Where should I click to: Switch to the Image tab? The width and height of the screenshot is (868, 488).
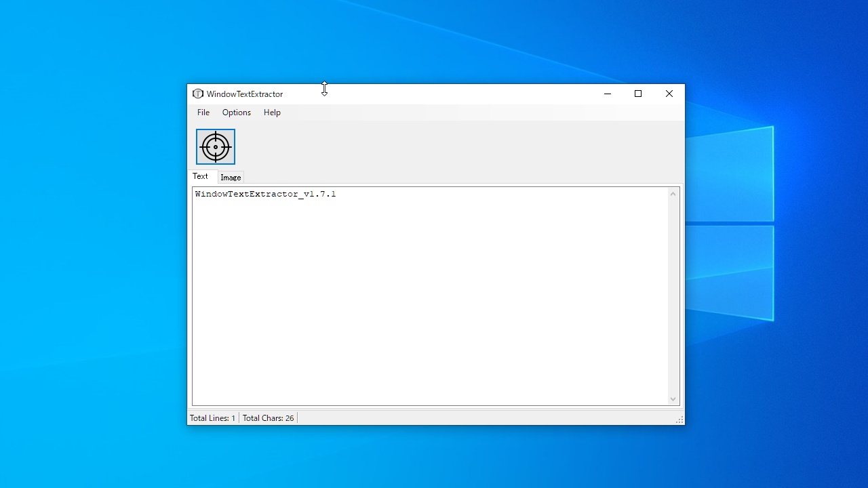click(x=231, y=178)
